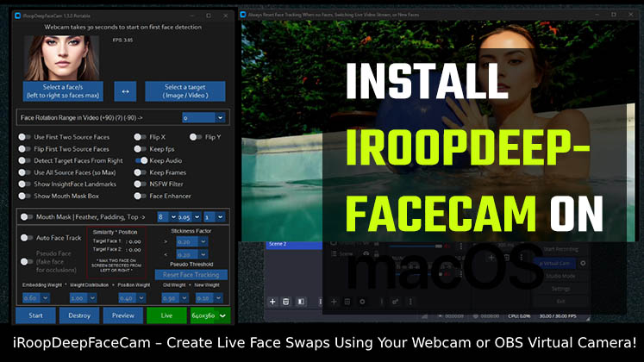Toggle Show Mouth Mask Box switch
644x362 pixels.
tap(24, 196)
